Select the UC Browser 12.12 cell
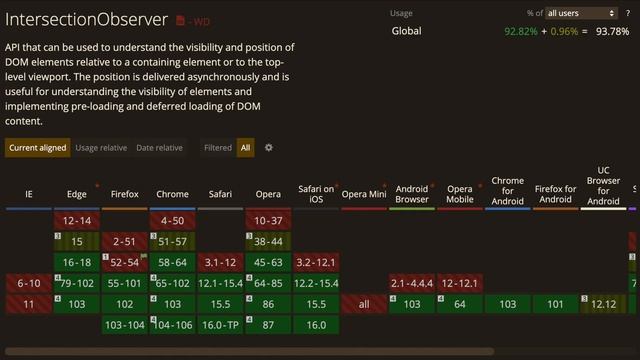The height and width of the screenshot is (360, 640). [x=603, y=304]
